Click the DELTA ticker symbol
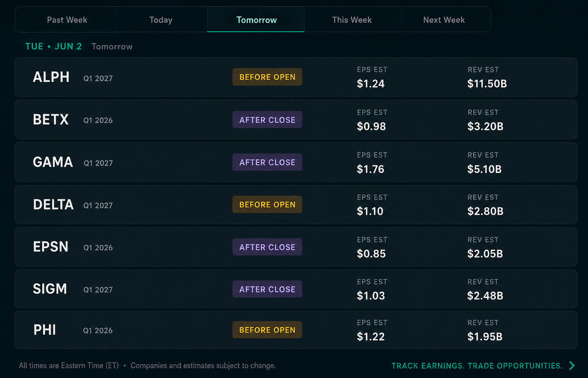588x378 pixels. click(53, 205)
